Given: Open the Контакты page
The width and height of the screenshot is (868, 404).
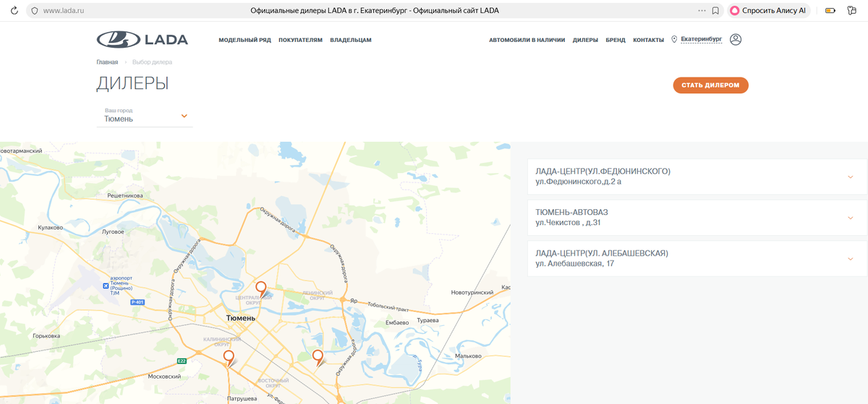Looking at the screenshot, I should (648, 41).
